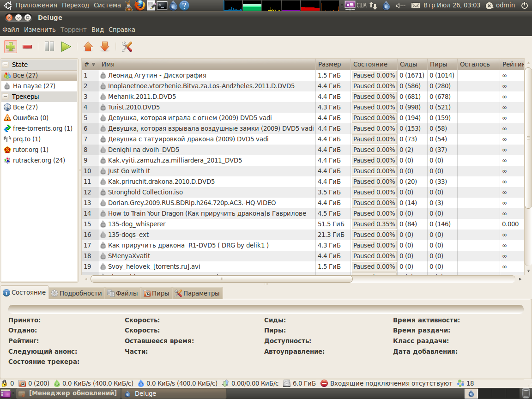The width and height of the screenshot is (532, 399).
Task: Collapse the State section in the sidebar
Action: [6, 65]
